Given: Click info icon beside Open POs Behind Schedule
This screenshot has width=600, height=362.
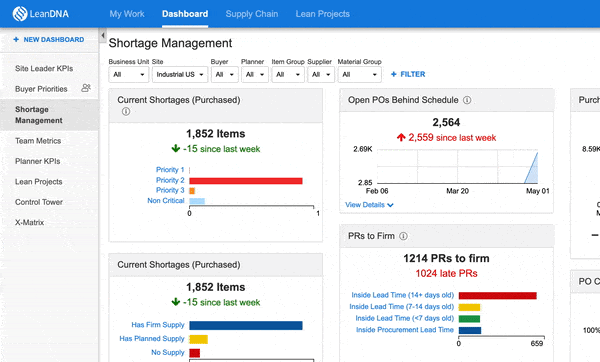Looking at the screenshot, I should coord(467,100).
